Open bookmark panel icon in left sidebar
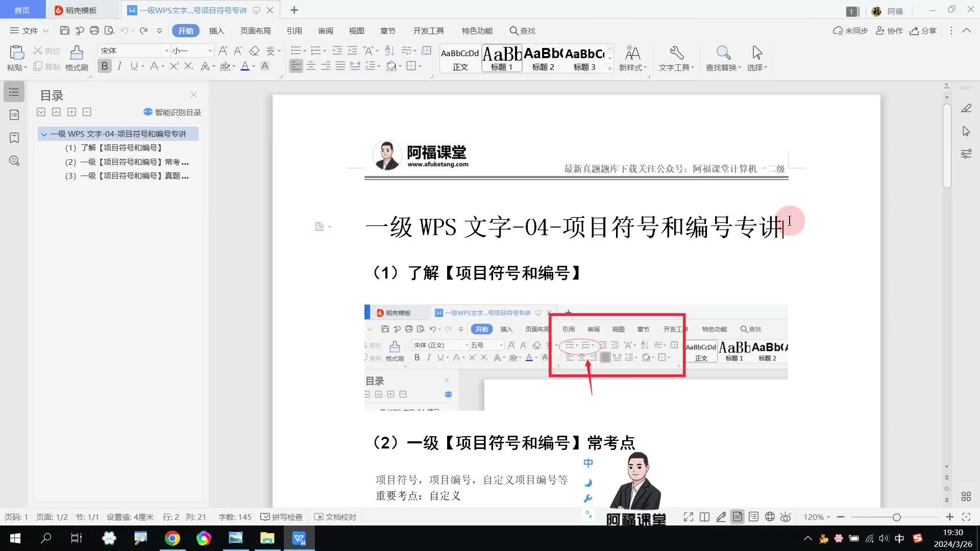 point(14,138)
